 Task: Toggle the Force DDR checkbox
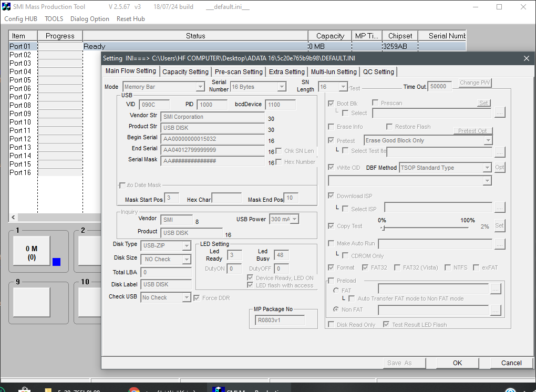click(x=197, y=298)
